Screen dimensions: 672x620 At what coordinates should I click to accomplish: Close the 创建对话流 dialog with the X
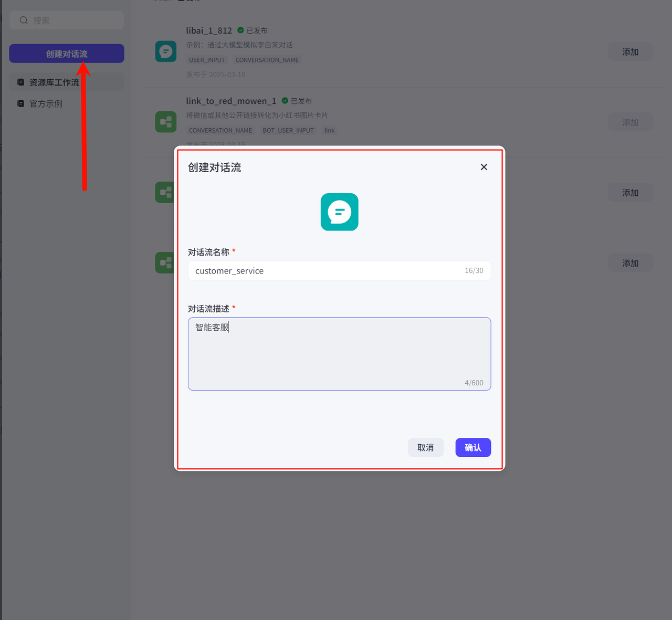[484, 167]
